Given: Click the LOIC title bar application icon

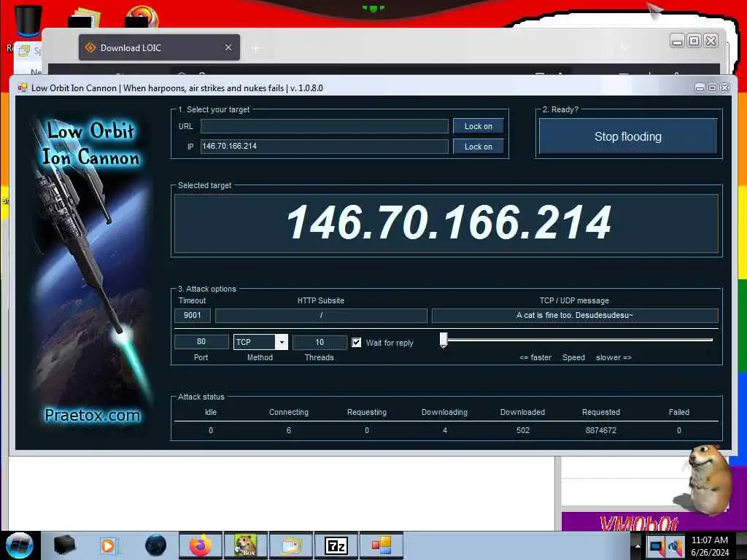Looking at the screenshot, I should (x=23, y=87).
